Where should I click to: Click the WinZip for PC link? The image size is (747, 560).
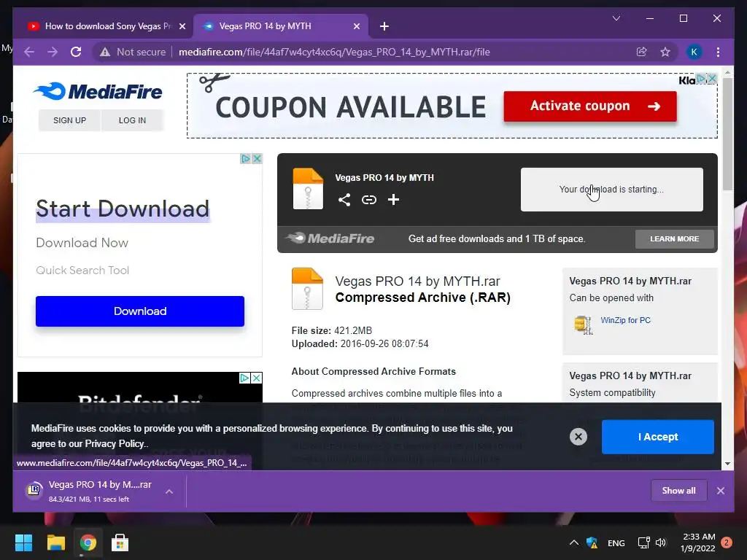coord(625,321)
